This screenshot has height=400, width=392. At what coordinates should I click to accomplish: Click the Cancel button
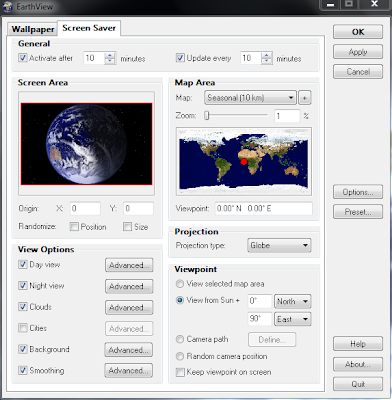pos(358,72)
